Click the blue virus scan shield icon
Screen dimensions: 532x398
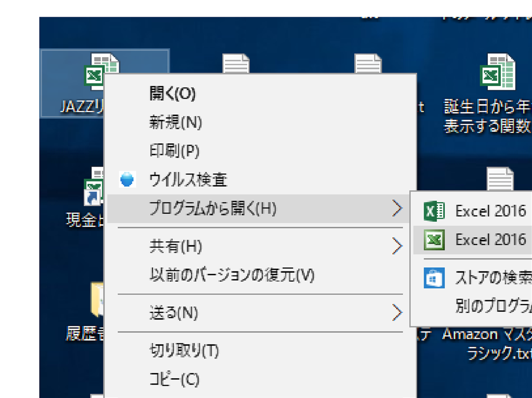(127, 180)
